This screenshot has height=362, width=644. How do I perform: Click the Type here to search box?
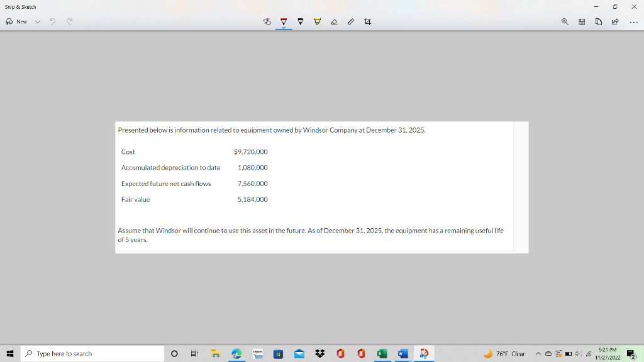pos(92,353)
